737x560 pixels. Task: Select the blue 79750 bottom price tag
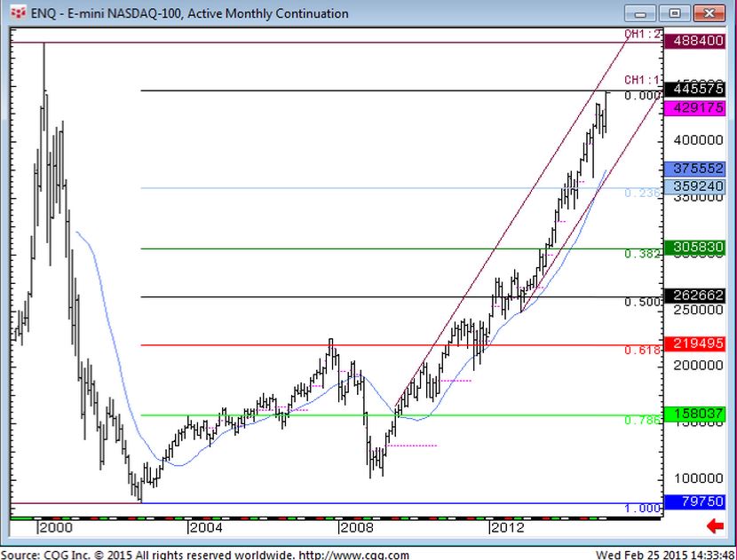click(700, 503)
